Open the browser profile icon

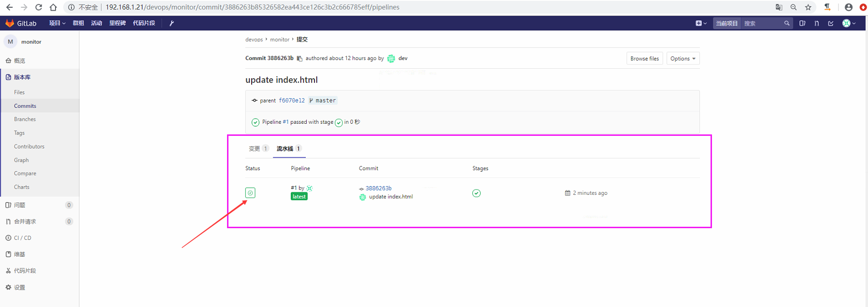849,7
